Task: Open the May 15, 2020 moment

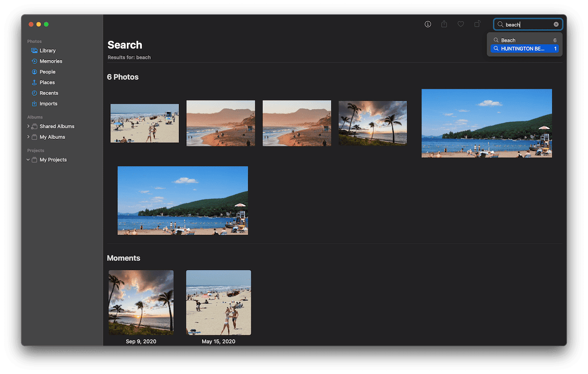Action: pos(219,302)
